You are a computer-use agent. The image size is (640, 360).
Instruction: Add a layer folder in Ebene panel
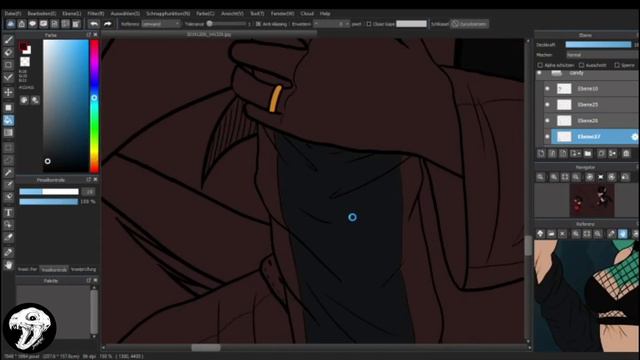pyautogui.click(x=588, y=153)
